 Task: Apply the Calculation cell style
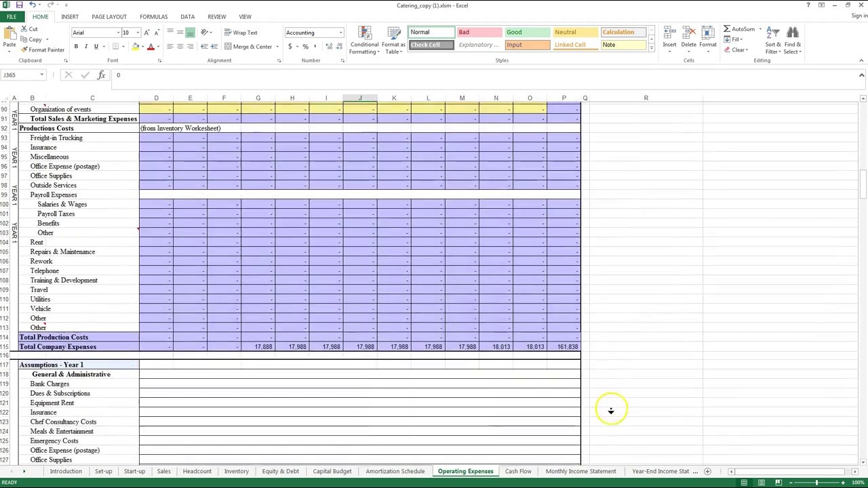623,32
